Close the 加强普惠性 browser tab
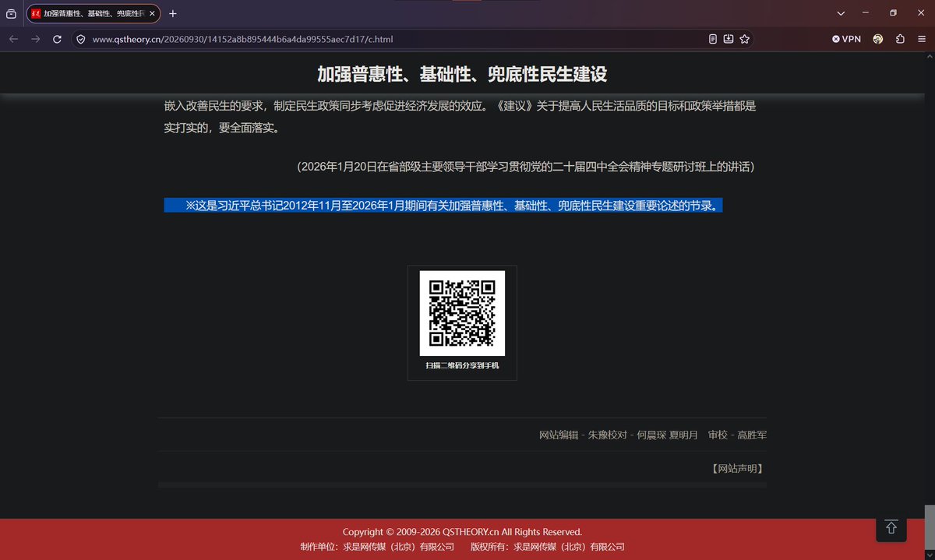 pyautogui.click(x=152, y=14)
